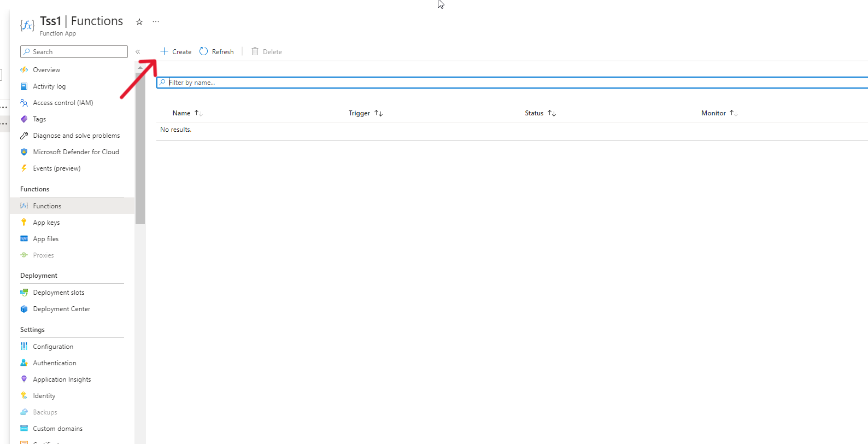Sort the table by Name column
Image resolution: width=868 pixels, height=444 pixels.
(x=187, y=113)
